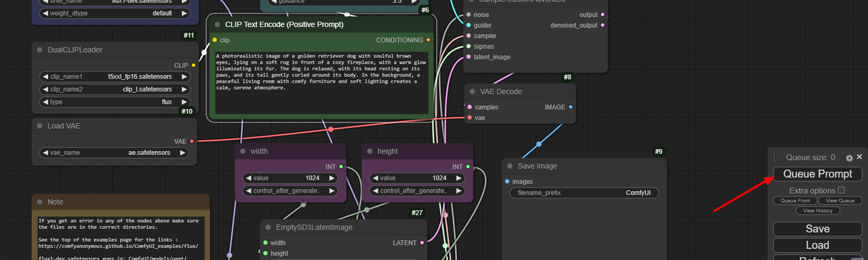868x260 pixels.
Task: Open View Queue
Action: (x=840, y=200)
